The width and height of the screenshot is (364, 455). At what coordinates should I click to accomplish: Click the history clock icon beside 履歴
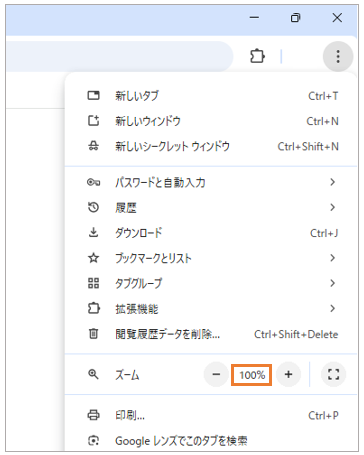pyautogui.click(x=93, y=207)
